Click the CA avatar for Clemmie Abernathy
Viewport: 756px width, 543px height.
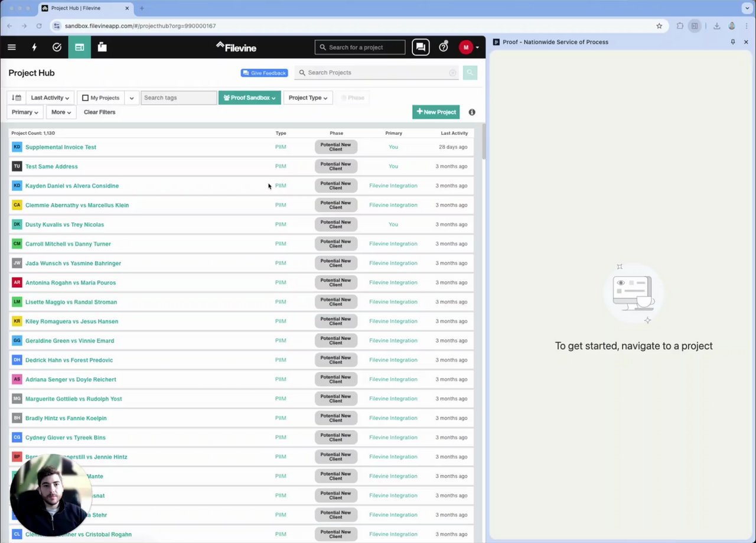click(x=17, y=205)
